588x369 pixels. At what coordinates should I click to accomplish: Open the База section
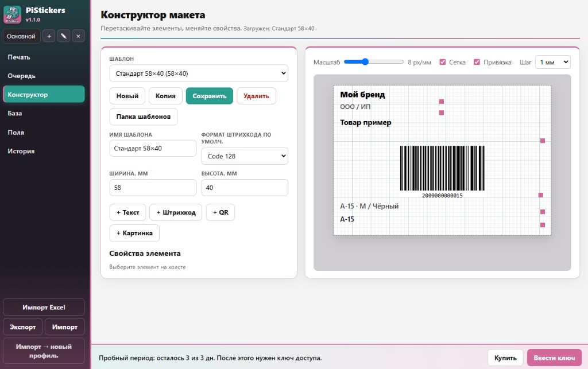[x=44, y=113]
